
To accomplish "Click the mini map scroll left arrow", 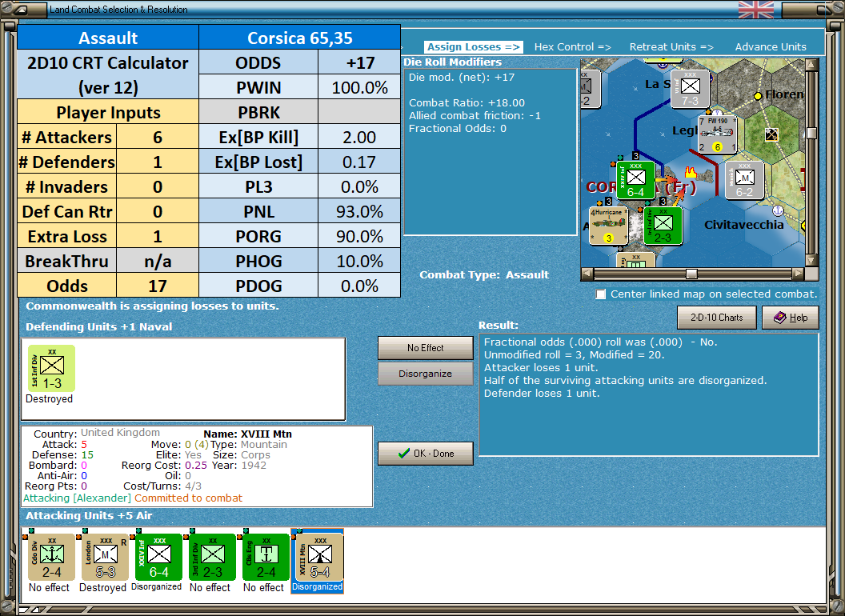I will click(x=587, y=274).
